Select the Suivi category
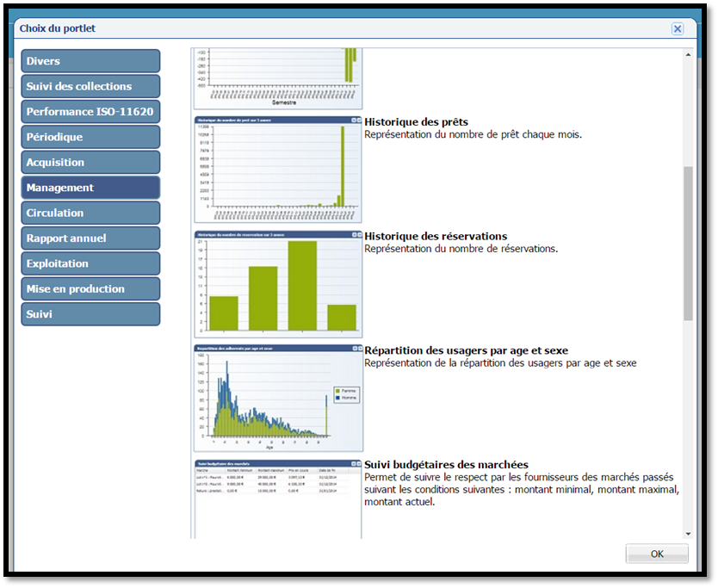 click(x=90, y=314)
